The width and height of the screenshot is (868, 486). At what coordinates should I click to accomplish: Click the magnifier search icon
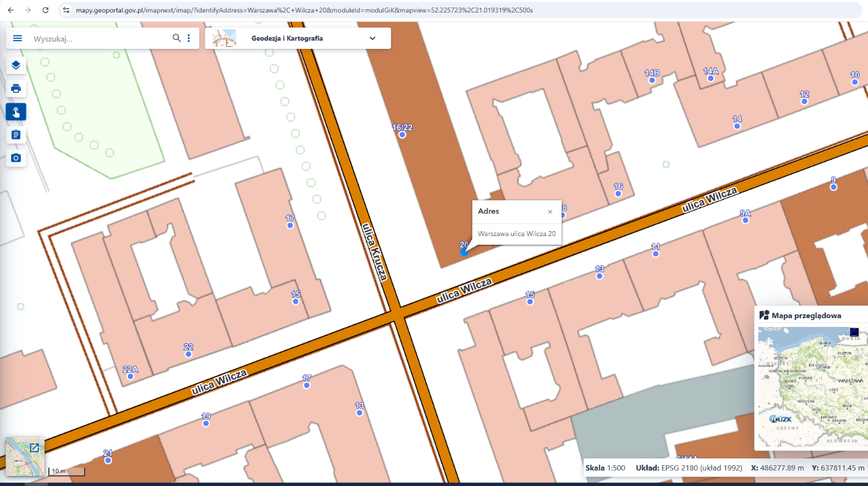(177, 38)
